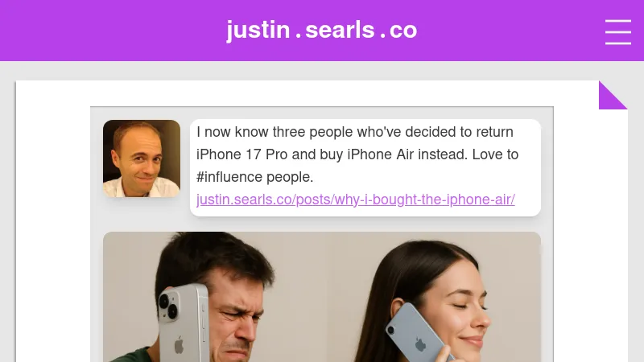Click the "co" part of the site title
Image resolution: width=644 pixels, height=362 pixels.
tap(403, 31)
